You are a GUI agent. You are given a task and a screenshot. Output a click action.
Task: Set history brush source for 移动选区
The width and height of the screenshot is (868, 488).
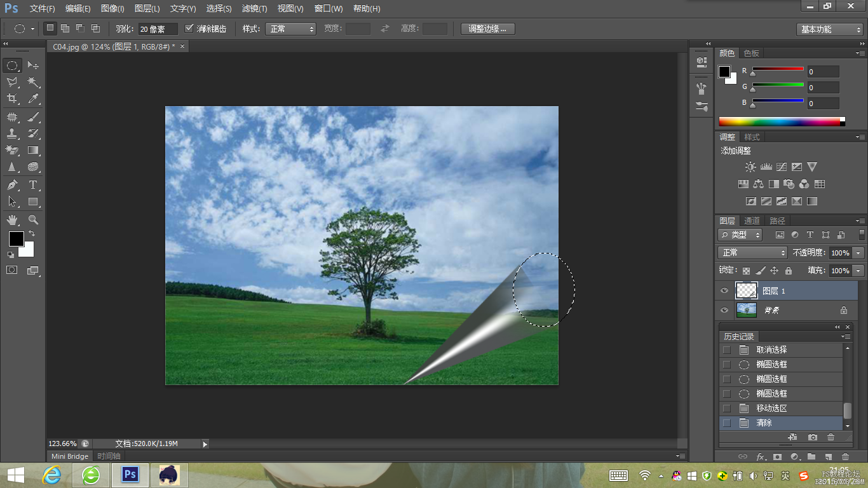(727, 409)
